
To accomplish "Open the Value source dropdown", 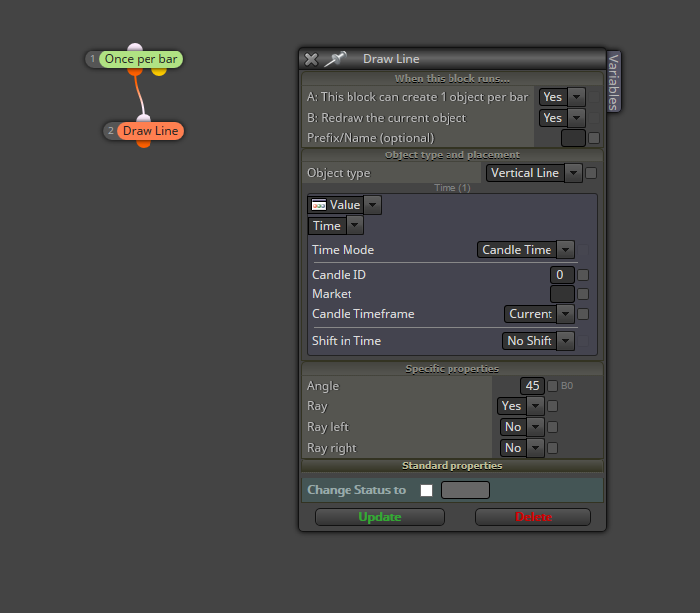I will point(345,205).
